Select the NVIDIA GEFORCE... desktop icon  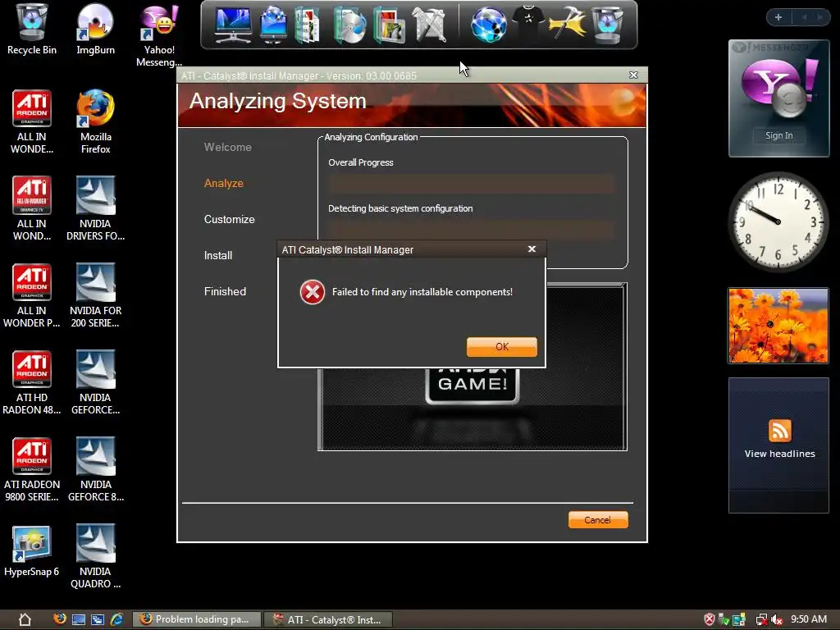[95, 383]
